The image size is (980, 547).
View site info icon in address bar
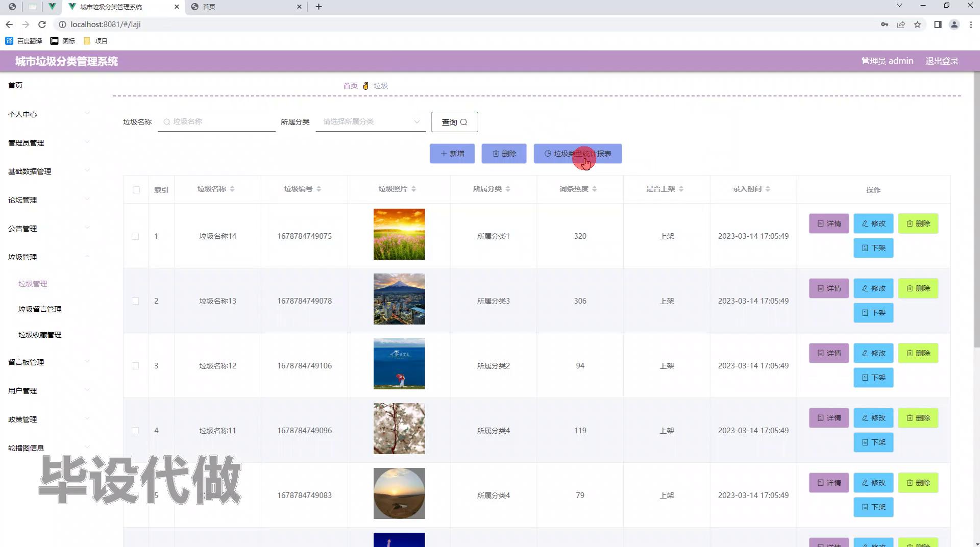click(x=62, y=24)
